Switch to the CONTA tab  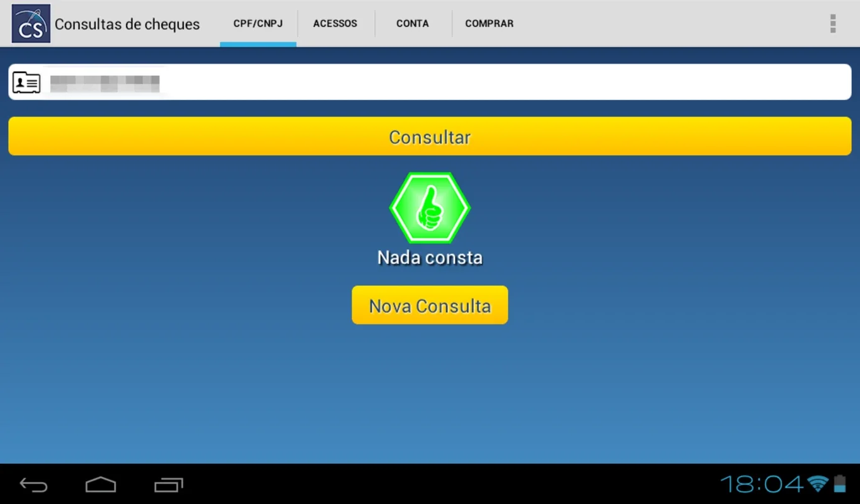pos(413,23)
